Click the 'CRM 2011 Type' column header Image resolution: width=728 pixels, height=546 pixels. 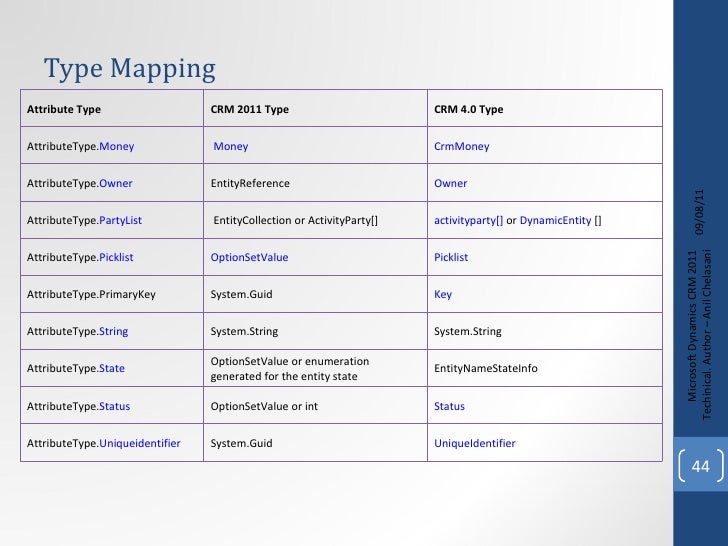[249, 110]
